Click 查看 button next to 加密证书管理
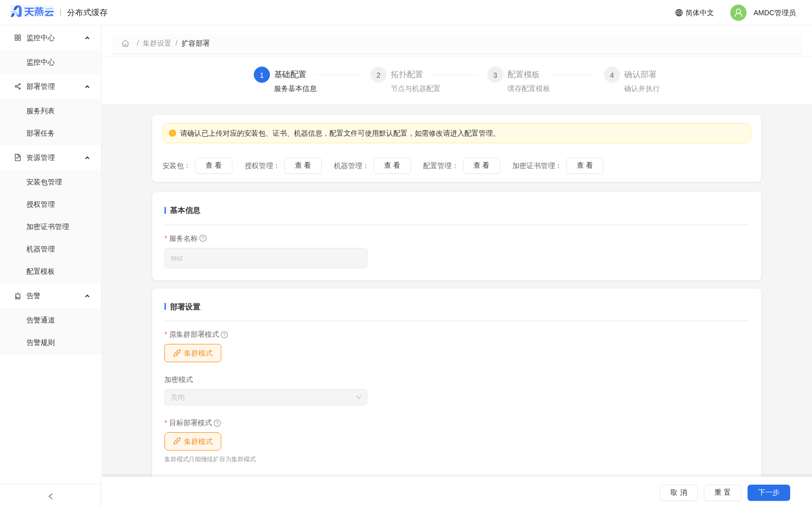 tap(585, 166)
